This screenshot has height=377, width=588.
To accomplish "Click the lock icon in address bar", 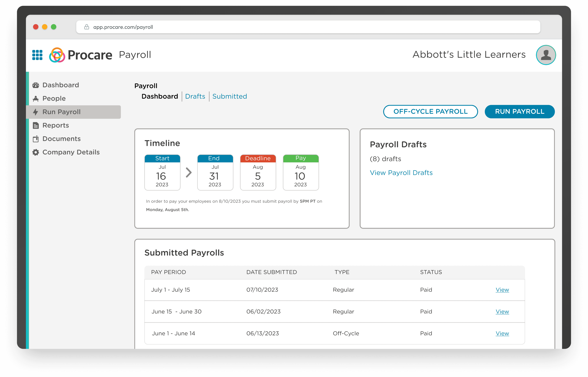I will tap(87, 27).
